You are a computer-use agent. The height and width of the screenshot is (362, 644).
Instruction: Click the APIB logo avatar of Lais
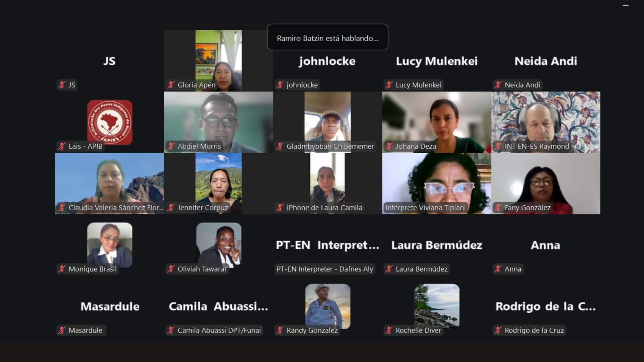coord(110,122)
